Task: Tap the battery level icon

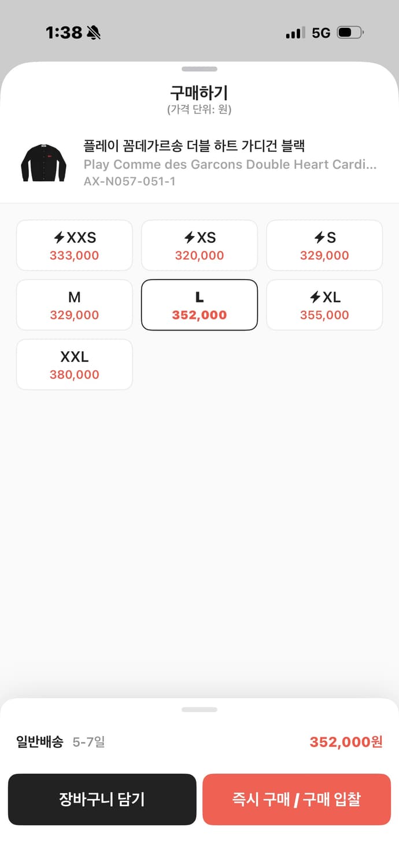Action: pyautogui.click(x=350, y=32)
